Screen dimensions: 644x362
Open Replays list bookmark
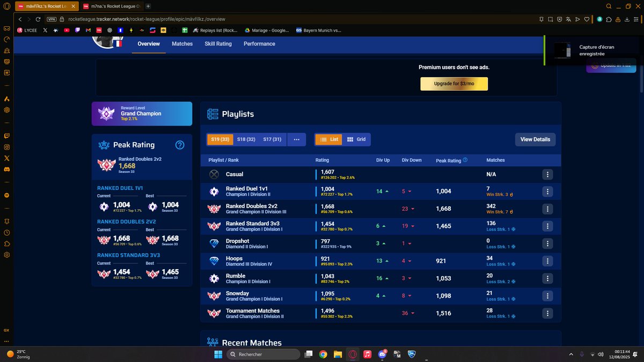[x=215, y=31]
